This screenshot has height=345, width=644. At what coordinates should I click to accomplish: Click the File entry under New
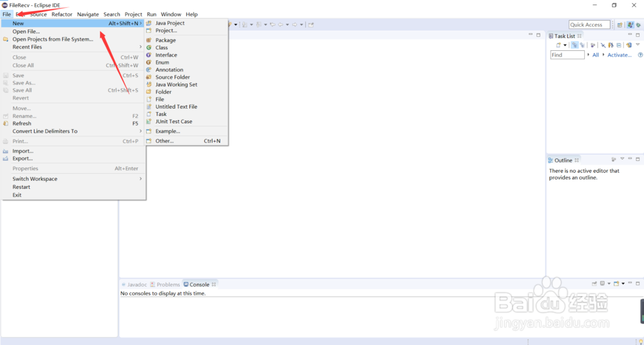tap(187, 99)
